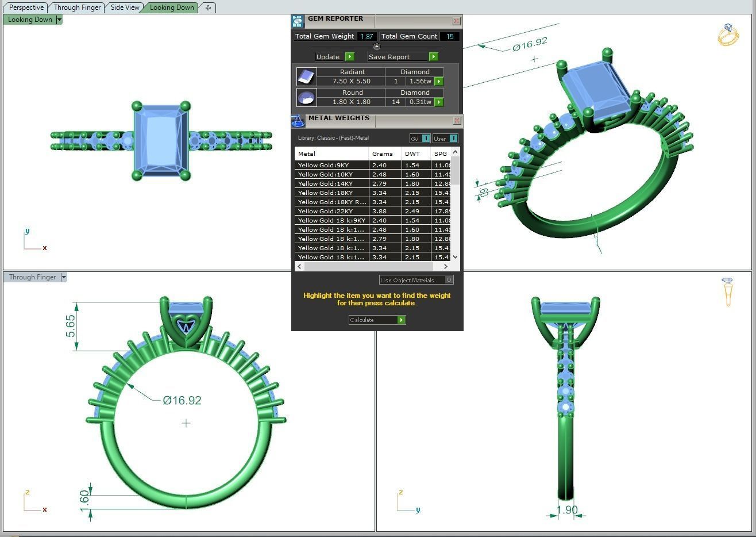This screenshot has height=537, width=756.
Task: Toggle the User library switch
Action: coord(445,139)
